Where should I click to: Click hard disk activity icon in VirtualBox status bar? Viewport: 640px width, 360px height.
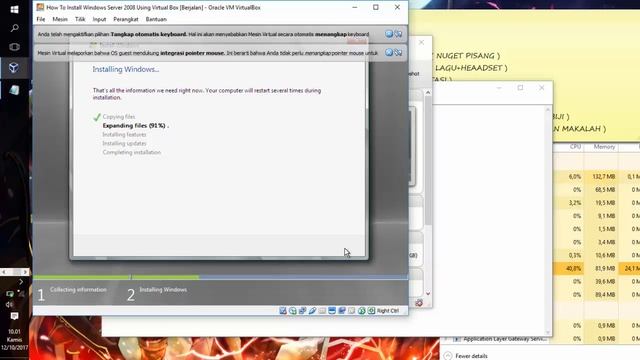click(x=283, y=311)
